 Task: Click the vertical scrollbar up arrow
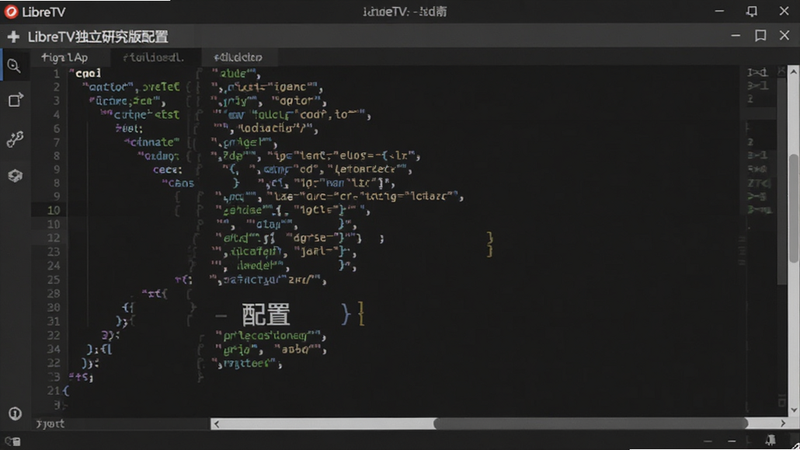793,72
